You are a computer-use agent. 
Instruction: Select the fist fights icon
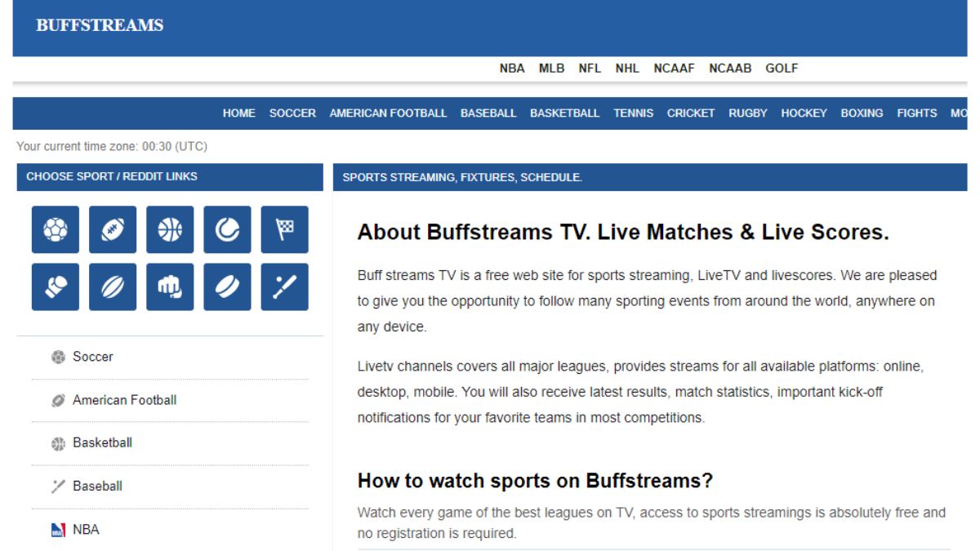click(171, 287)
